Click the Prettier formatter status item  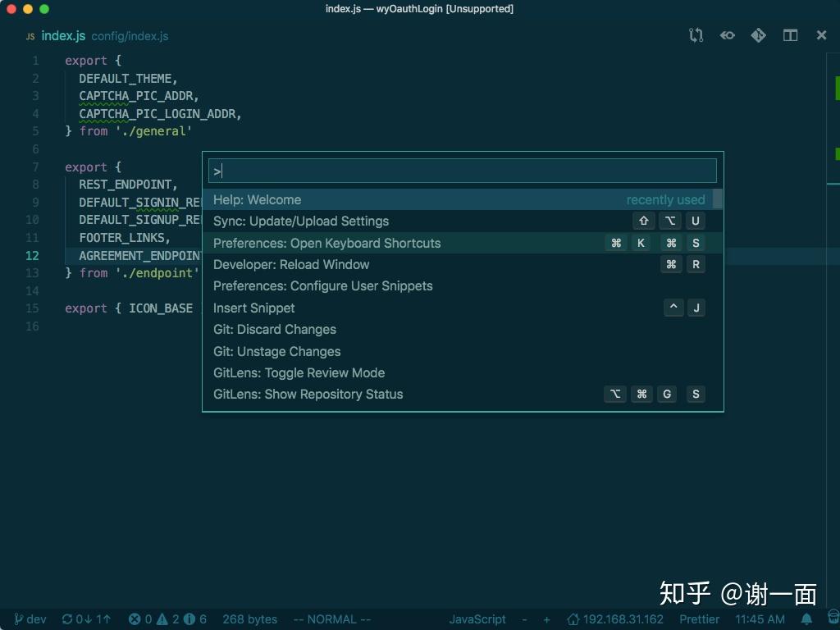[x=699, y=619]
